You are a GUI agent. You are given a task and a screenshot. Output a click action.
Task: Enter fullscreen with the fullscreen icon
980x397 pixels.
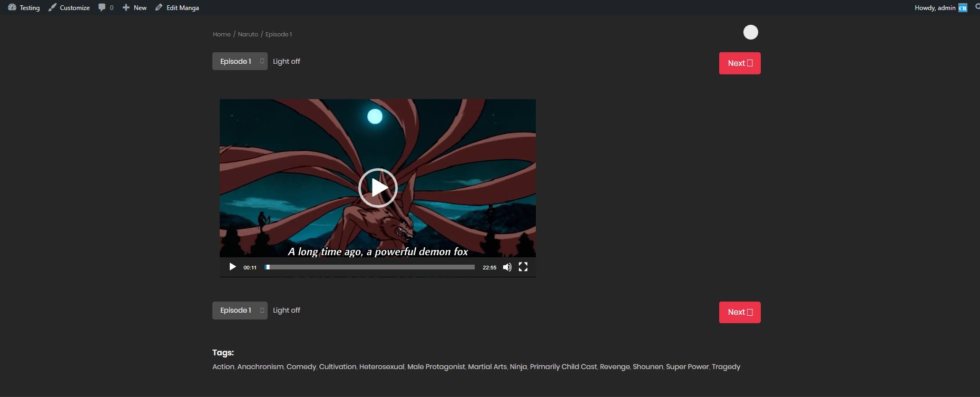(x=523, y=267)
